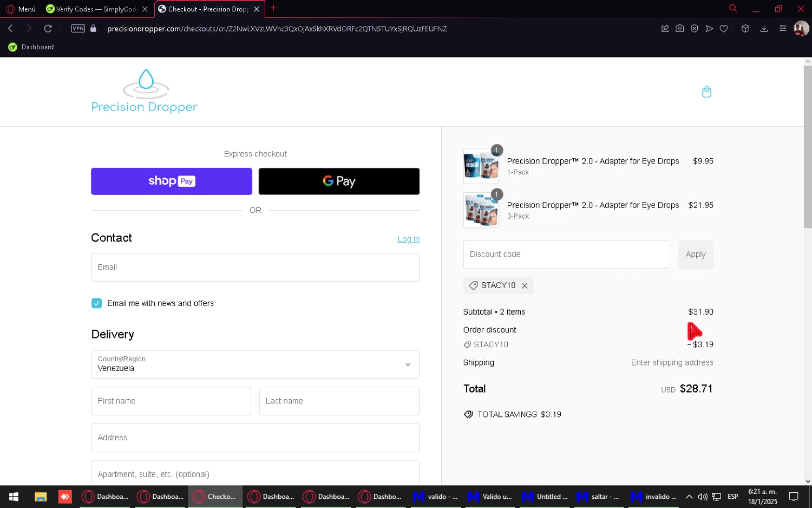
Task: Focus the Discount code field
Action: click(566, 255)
